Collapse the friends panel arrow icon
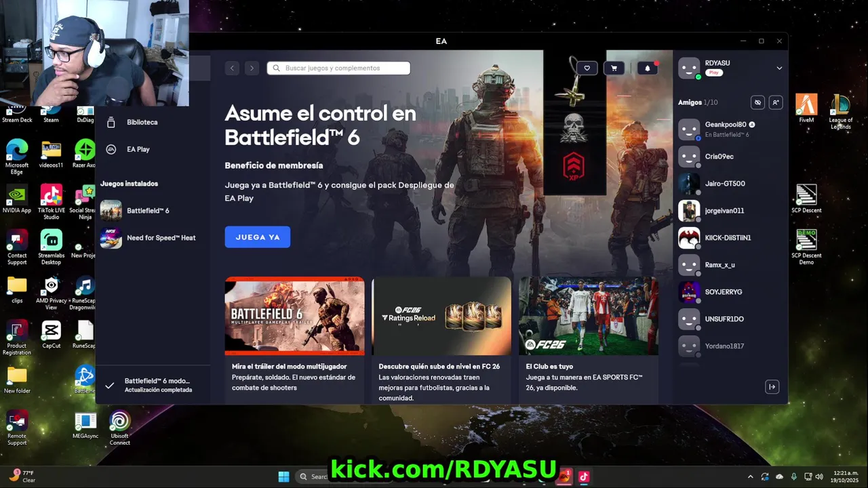 coord(772,387)
